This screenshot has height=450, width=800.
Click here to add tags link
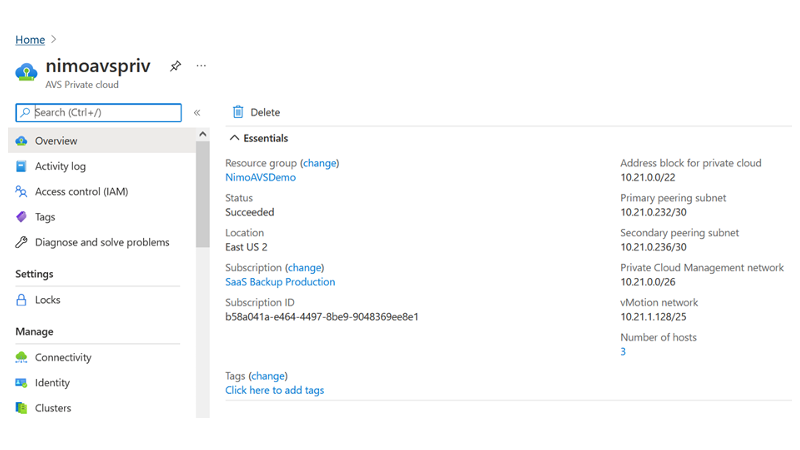pos(274,390)
